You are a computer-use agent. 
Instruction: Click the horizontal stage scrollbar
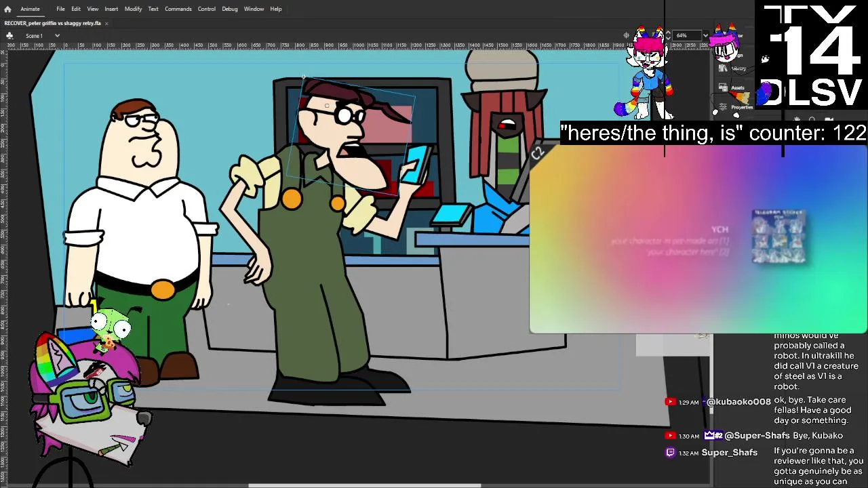click(365, 485)
